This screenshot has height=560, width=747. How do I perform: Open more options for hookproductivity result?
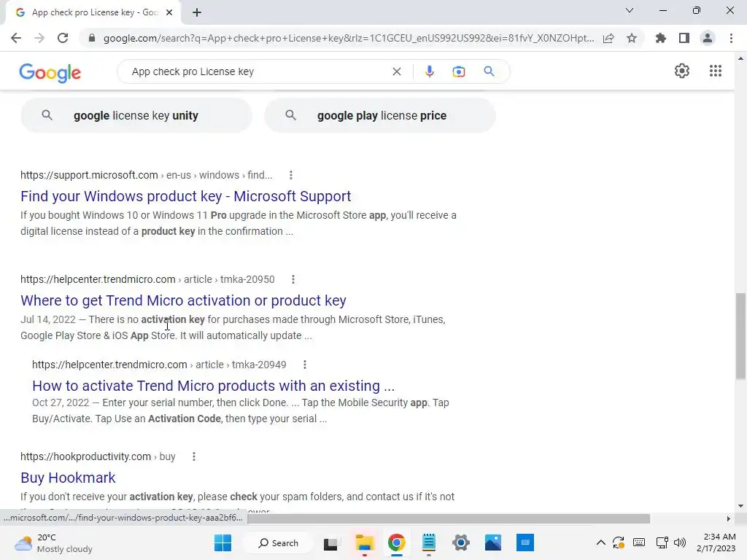click(x=194, y=456)
